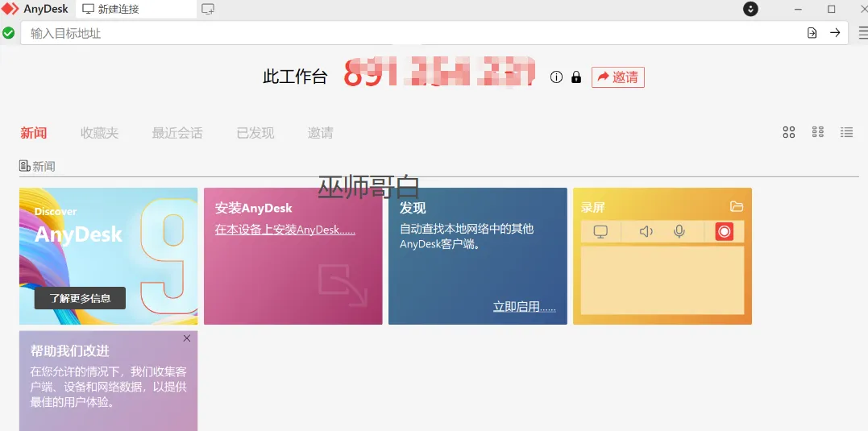Viewport: 868px width, 431px height.
Task: Start recording with red record button
Action: pyautogui.click(x=724, y=231)
